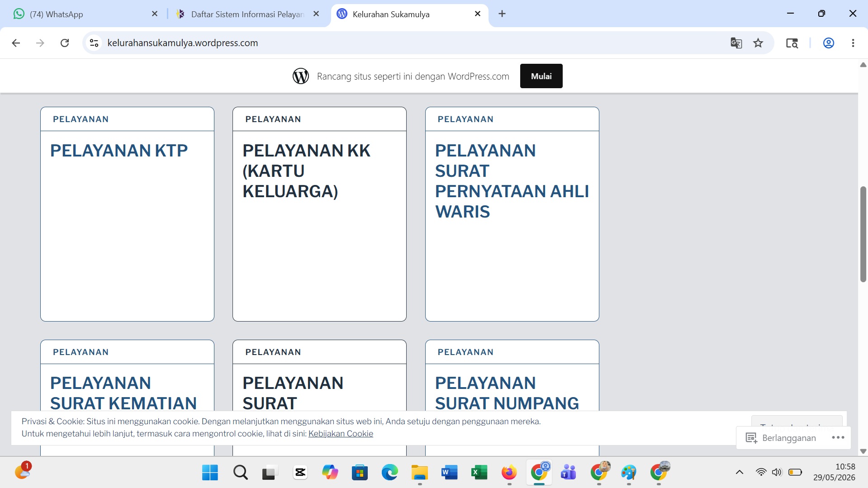This screenshot has width=868, height=488.
Task: Show hidden icons in system tray
Action: click(740, 473)
